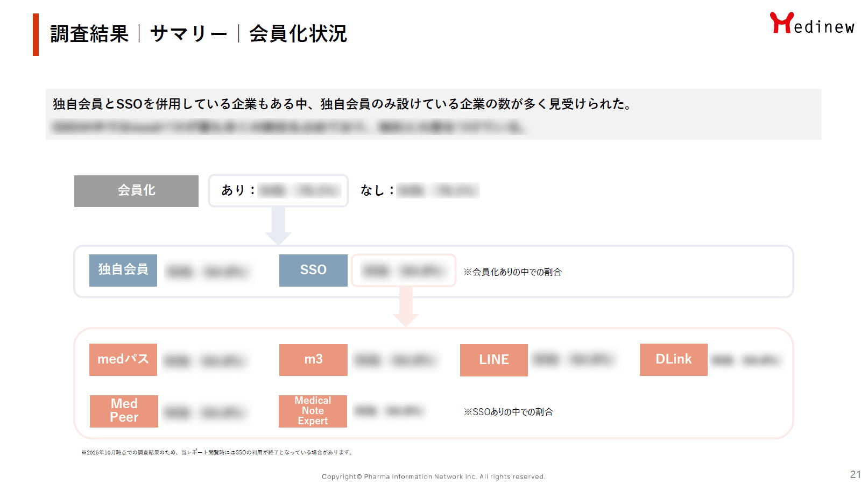Click the page number 21

click(x=855, y=474)
